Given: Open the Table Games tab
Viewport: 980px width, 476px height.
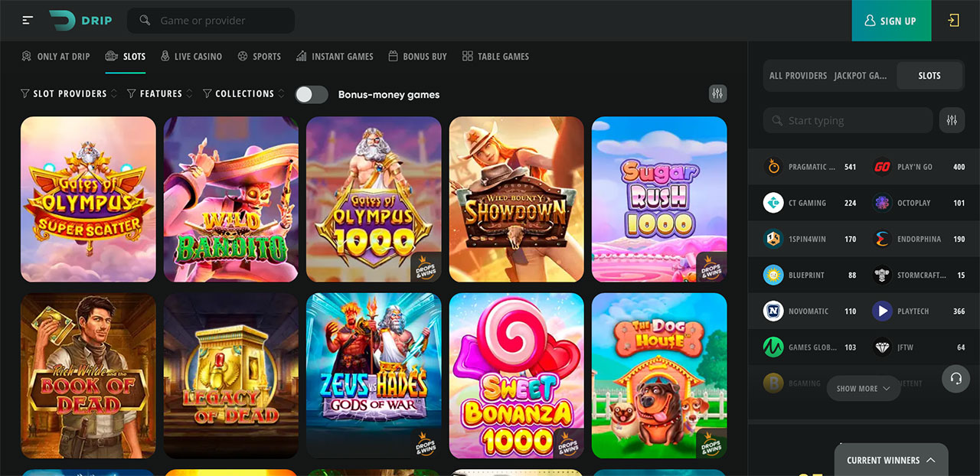Looking at the screenshot, I should pyautogui.click(x=495, y=57).
